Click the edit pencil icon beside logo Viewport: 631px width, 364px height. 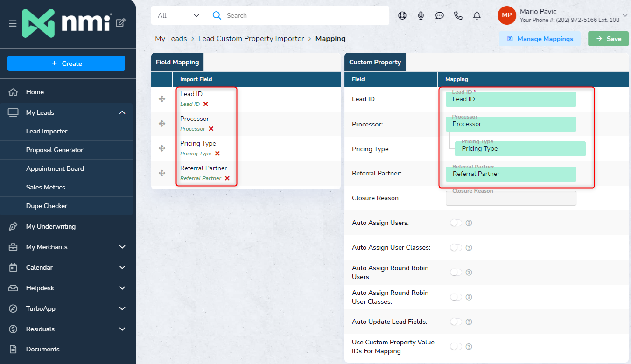tap(120, 23)
